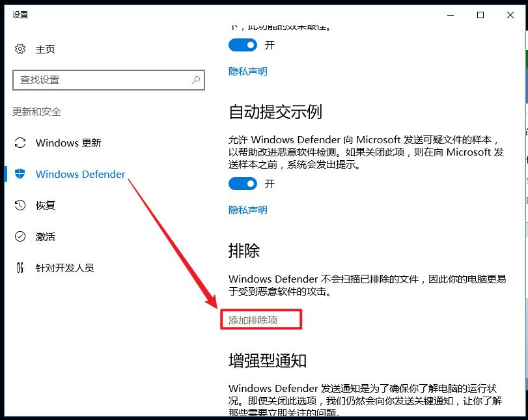Click 添加排除项 link
This screenshot has width=528, height=420.
coord(253,320)
